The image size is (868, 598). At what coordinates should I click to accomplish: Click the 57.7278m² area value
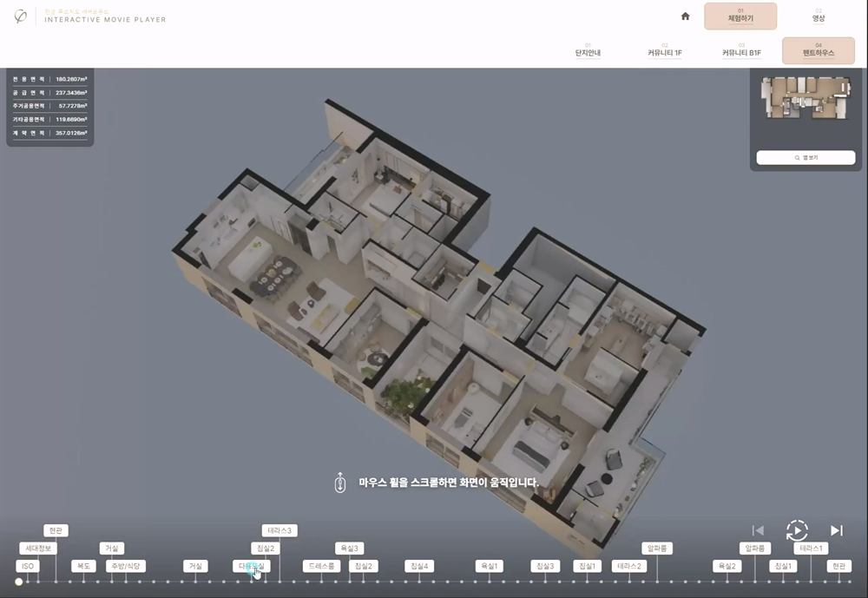click(x=73, y=106)
